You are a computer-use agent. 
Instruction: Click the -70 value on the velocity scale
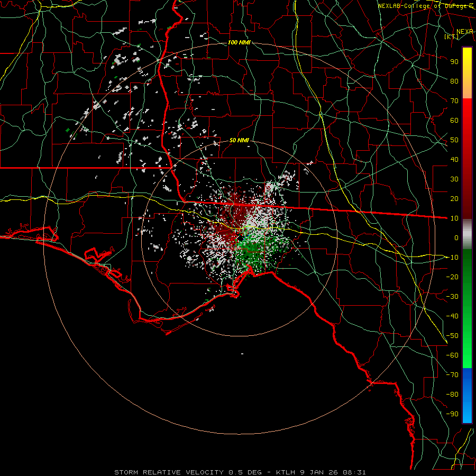point(452,375)
